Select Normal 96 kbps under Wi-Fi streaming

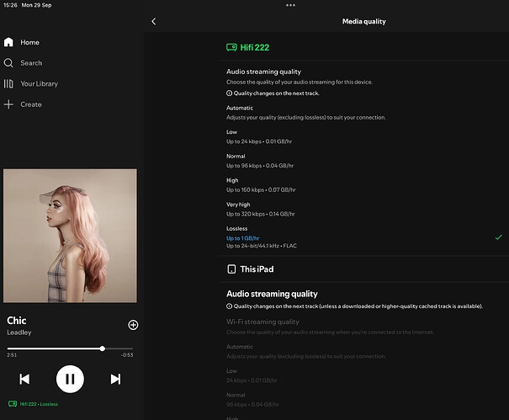click(363, 400)
